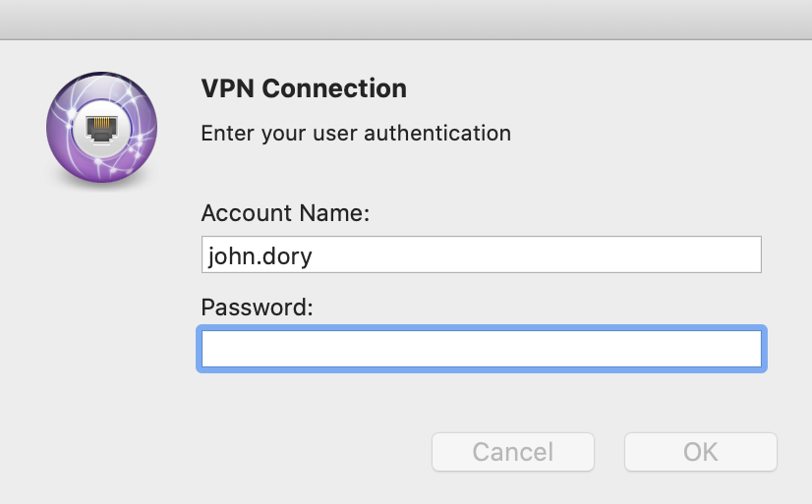Click the "Password:" label
This screenshot has width=812, height=504.
257,308
